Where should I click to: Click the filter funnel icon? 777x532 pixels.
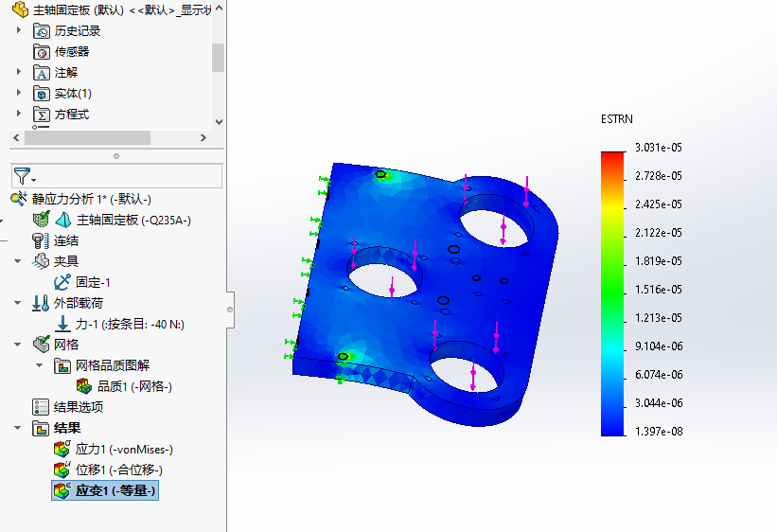[22, 175]
